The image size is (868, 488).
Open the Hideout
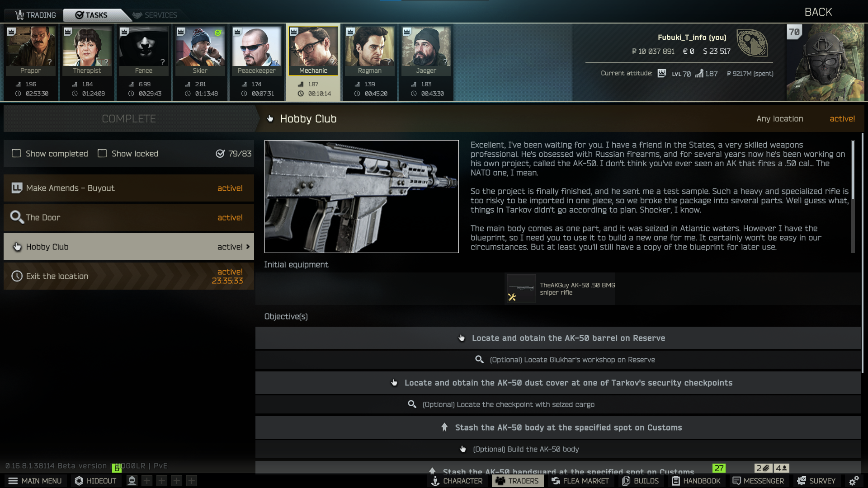(95, 481)
